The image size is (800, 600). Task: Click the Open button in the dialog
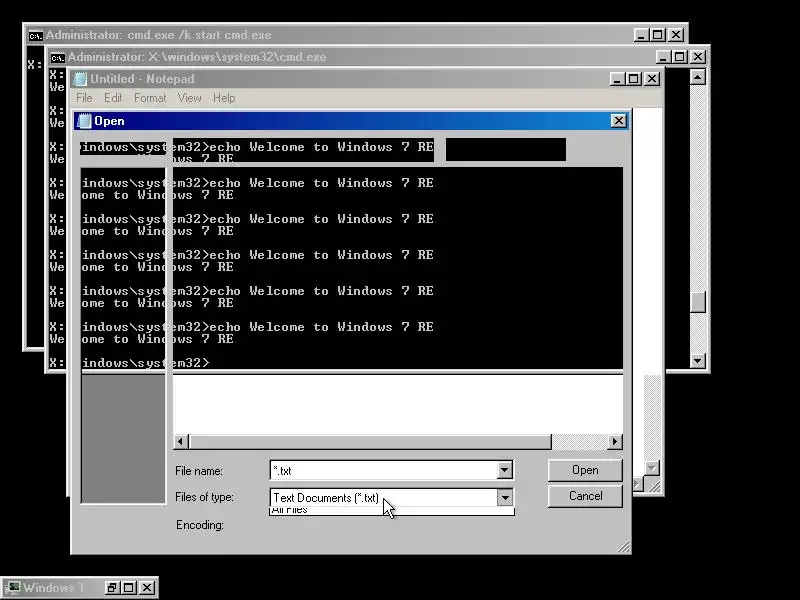click(x=585, y=470)
